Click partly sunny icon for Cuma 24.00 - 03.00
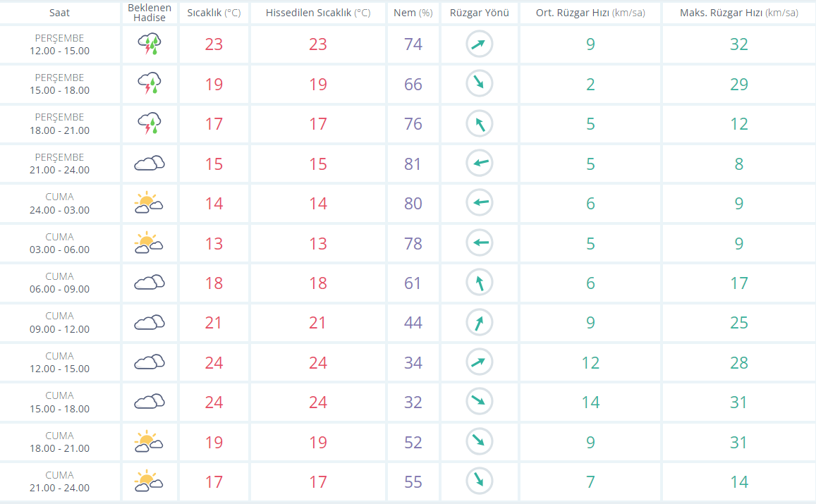This screenshot has width=816, height=504. (x=149, y=203)
